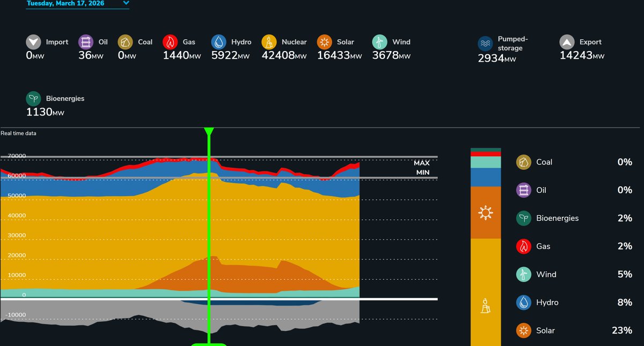Click the Hydro 8% legend value
644x346 pixels.
click(625, 302)
